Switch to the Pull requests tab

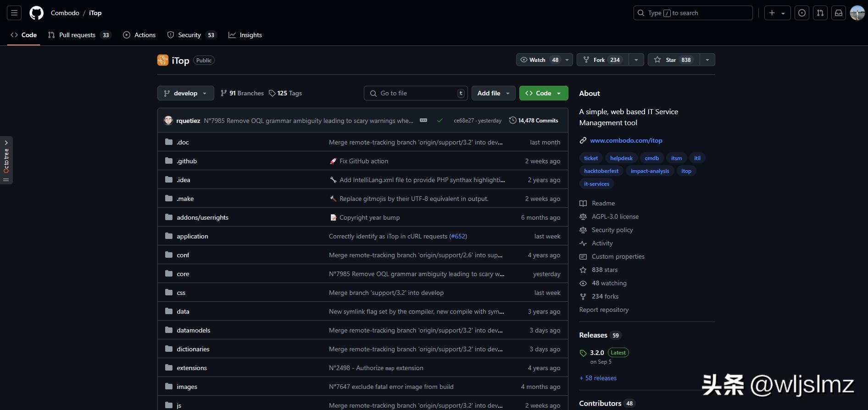point(77,35)
